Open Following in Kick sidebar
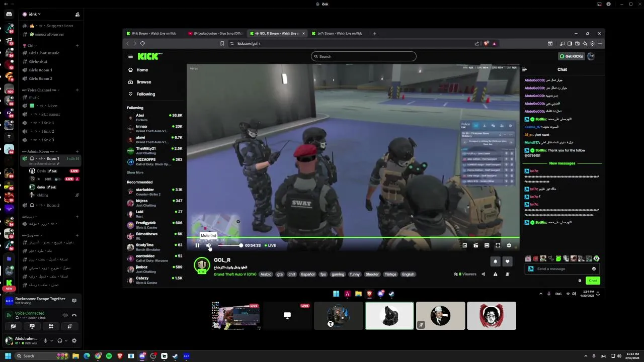The image size is (644, 362). tap(145, 94)
